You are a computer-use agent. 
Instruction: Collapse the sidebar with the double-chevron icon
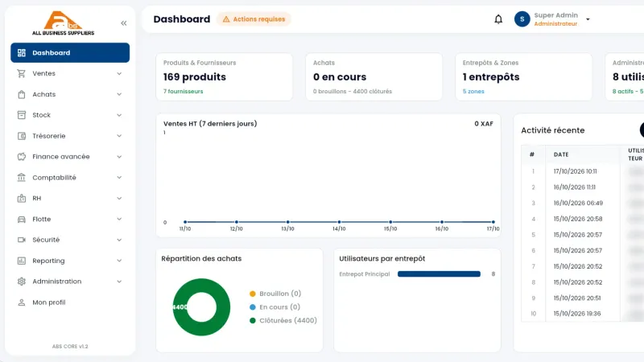point(124,23)
